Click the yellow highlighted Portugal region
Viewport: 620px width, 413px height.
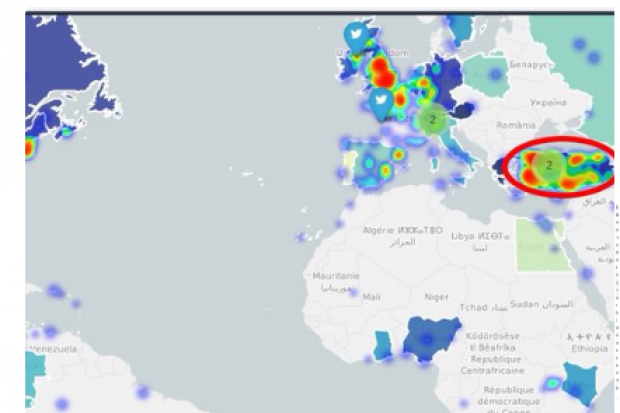[351, 162]
